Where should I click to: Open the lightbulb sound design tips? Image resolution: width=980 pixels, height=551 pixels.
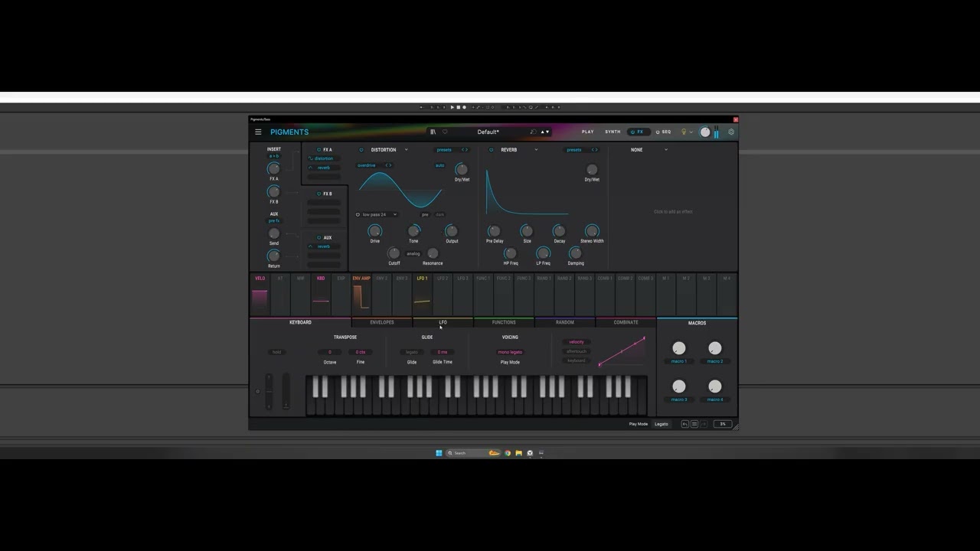click(684, 132)
